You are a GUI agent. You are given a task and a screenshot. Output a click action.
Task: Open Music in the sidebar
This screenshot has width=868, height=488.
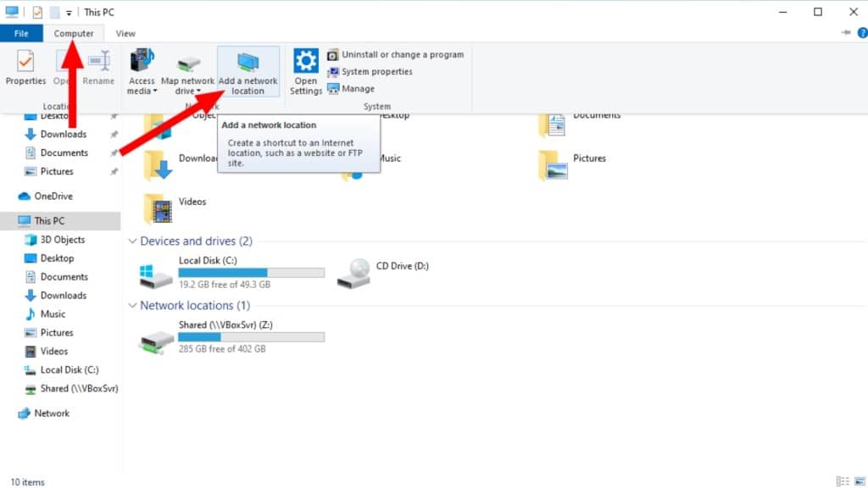(x=53, y=314)
